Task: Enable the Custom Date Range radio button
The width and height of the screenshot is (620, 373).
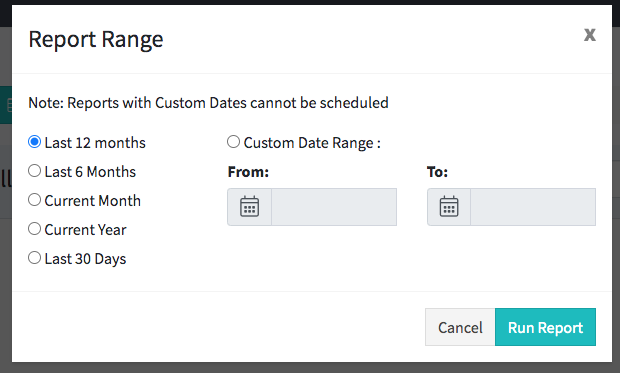Action: tap(233, 142)
